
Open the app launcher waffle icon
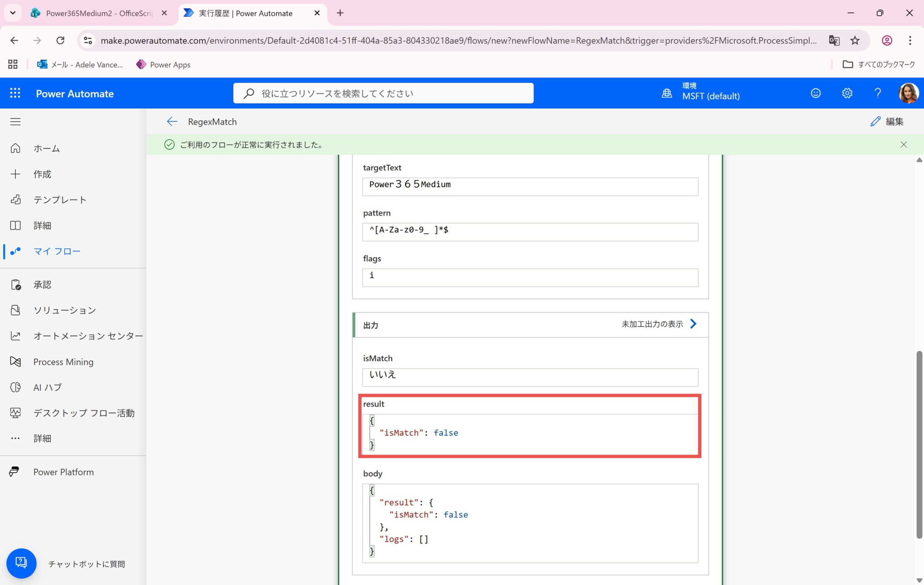(15, 93)
